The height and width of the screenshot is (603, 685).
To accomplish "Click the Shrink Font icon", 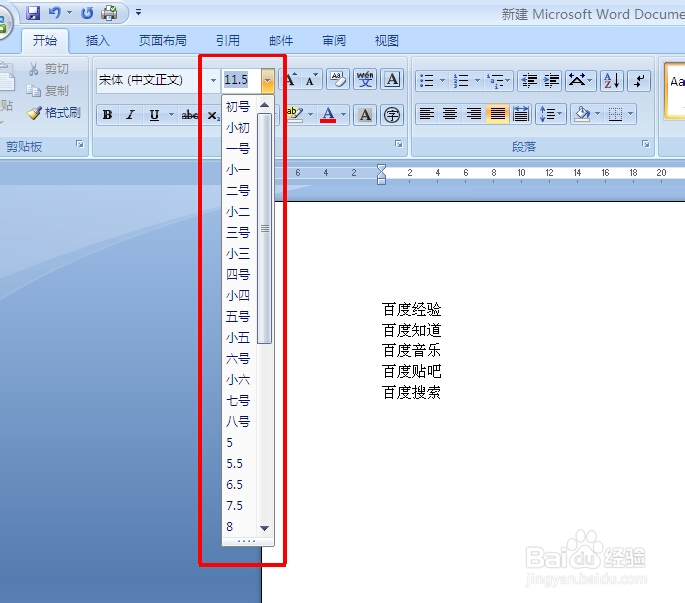I will click(311, 80).
